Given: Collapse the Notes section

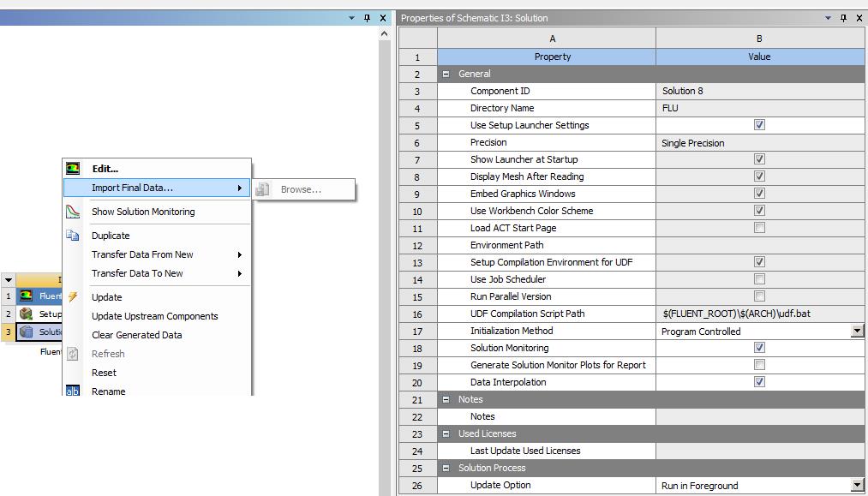Looking at the screenshot, I should 446,400.
